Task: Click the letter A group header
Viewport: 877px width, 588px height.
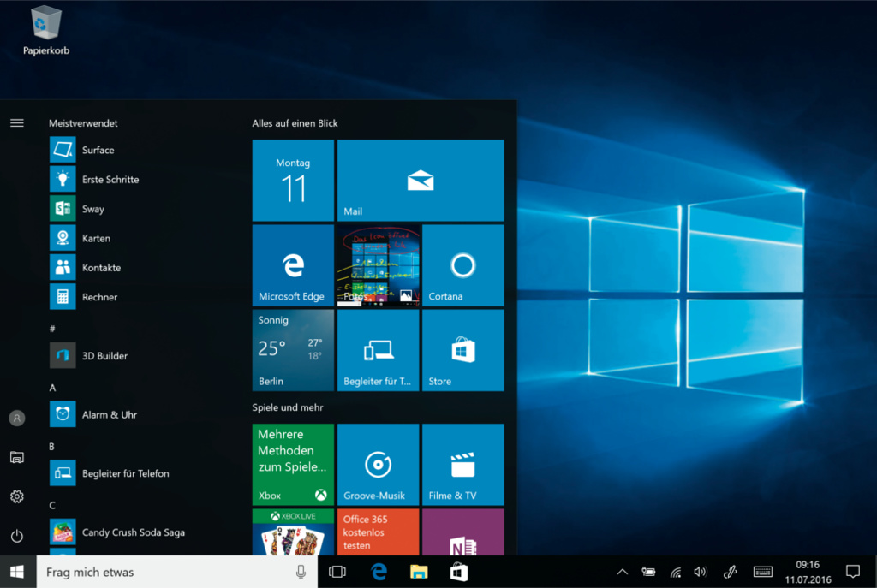Action: click(x=52, y=388)
